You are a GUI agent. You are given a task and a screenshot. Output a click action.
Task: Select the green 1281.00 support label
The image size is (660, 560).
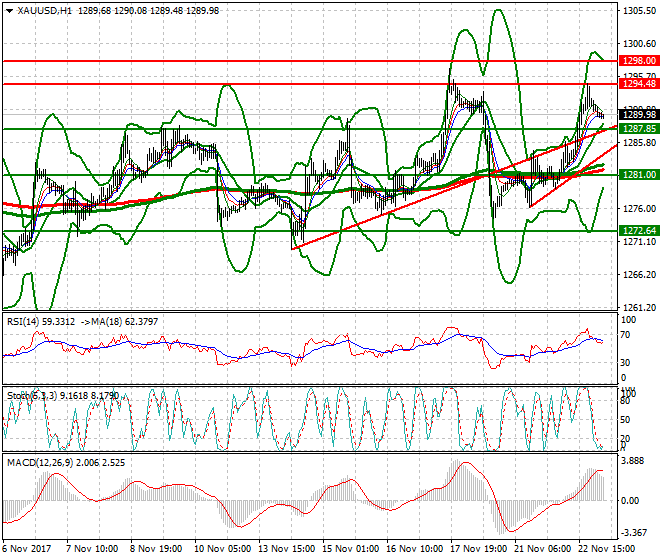(638, 175)
